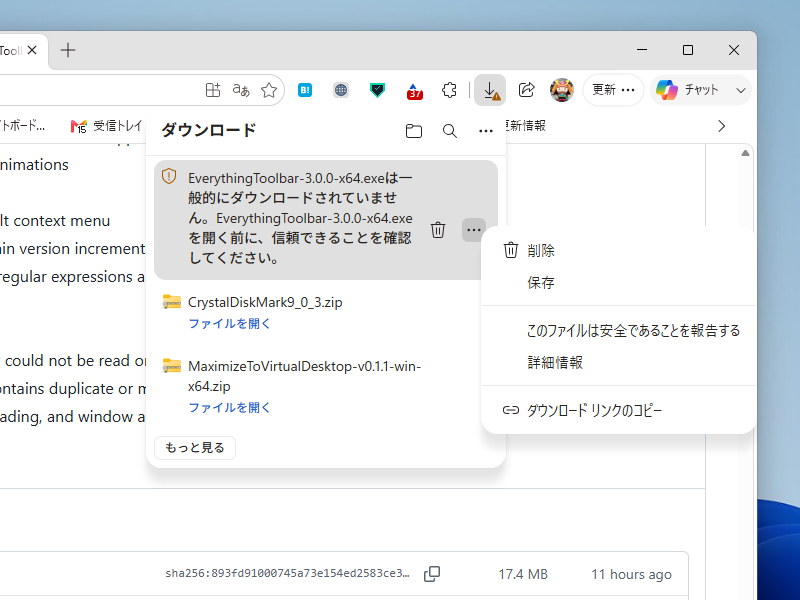800x600 pixels.
Task: Open the Gmail 受信トレイ bookmark
Action: 106,126
